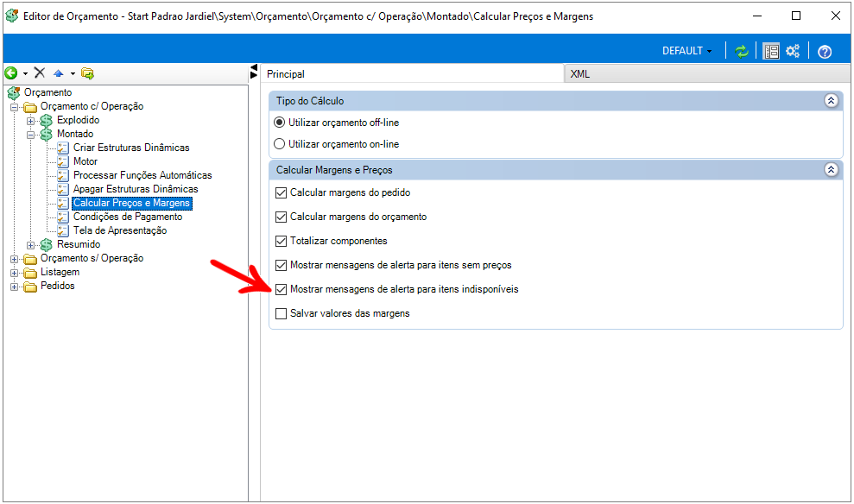Image resolution: width=854 pixels, height=504 pixels.
Task: Select the Principal tab
Action: pyautogui.click(x=285, y=74)
